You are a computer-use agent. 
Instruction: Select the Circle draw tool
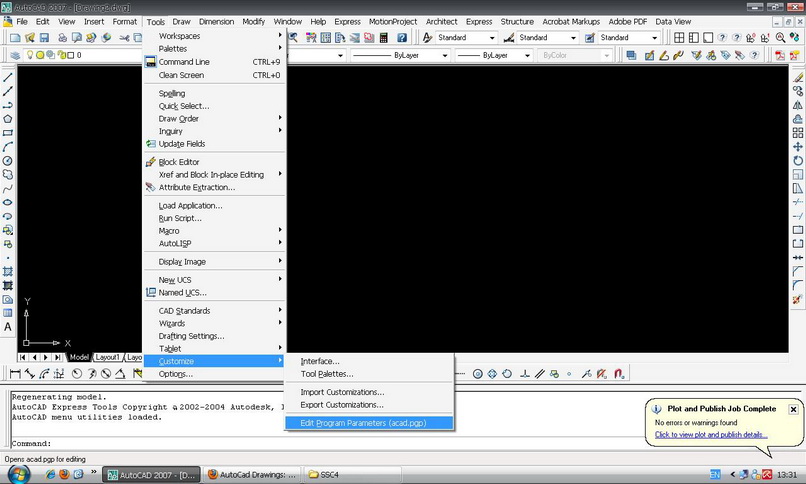click(8, 161)
